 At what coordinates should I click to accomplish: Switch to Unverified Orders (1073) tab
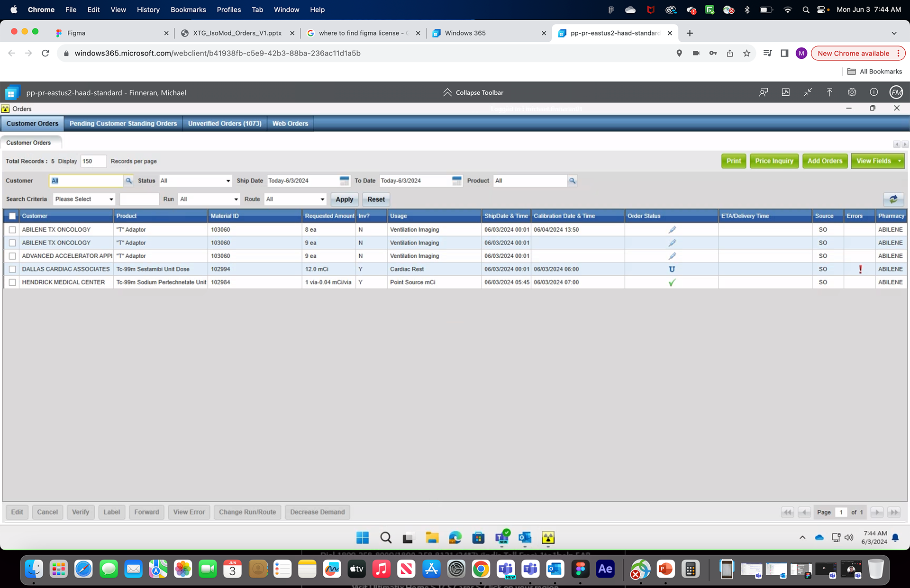[x=224, y=124]
